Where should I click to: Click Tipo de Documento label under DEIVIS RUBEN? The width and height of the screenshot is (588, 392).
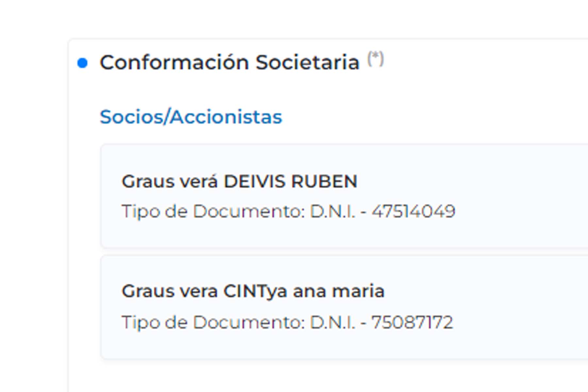[213, 211]
